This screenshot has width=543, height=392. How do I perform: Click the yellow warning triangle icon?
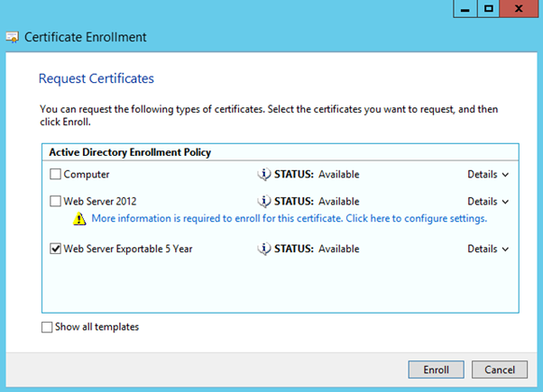coord(80,219)
